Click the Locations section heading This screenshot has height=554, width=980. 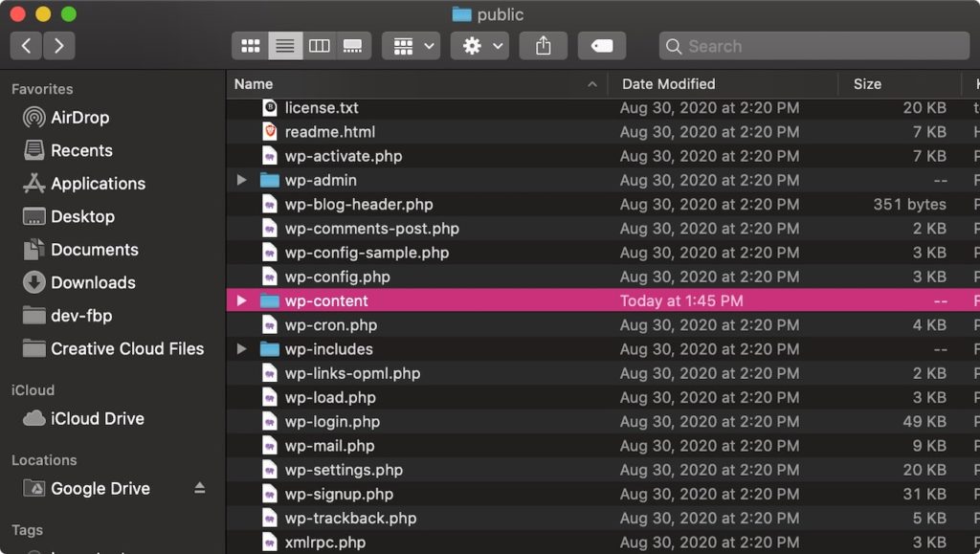pyautogui.click(x=44, y=460)
